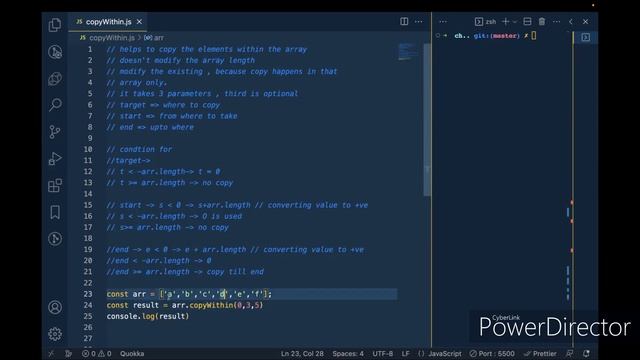Click comment 'helps to copy the elements'
This screenshot has height=360, width=640.
click(207, 49)
